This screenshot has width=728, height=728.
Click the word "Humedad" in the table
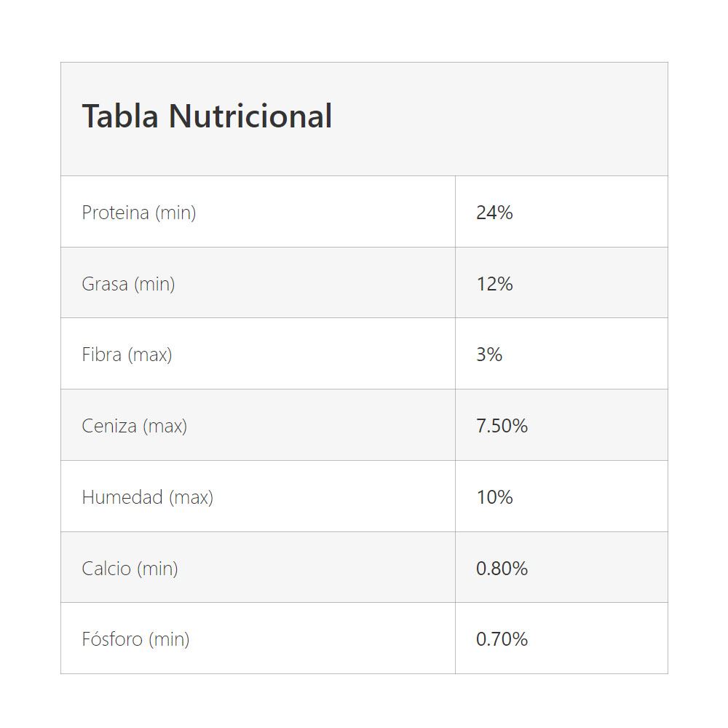coord(122,497)
